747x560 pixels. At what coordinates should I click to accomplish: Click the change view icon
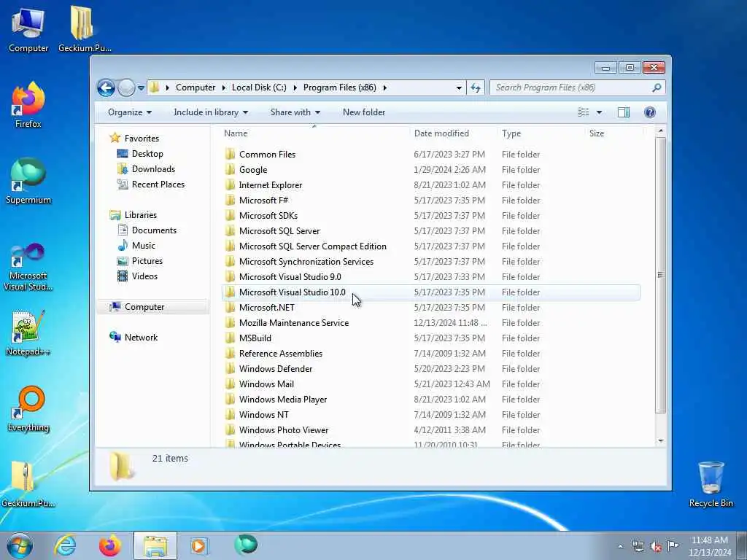584,112
